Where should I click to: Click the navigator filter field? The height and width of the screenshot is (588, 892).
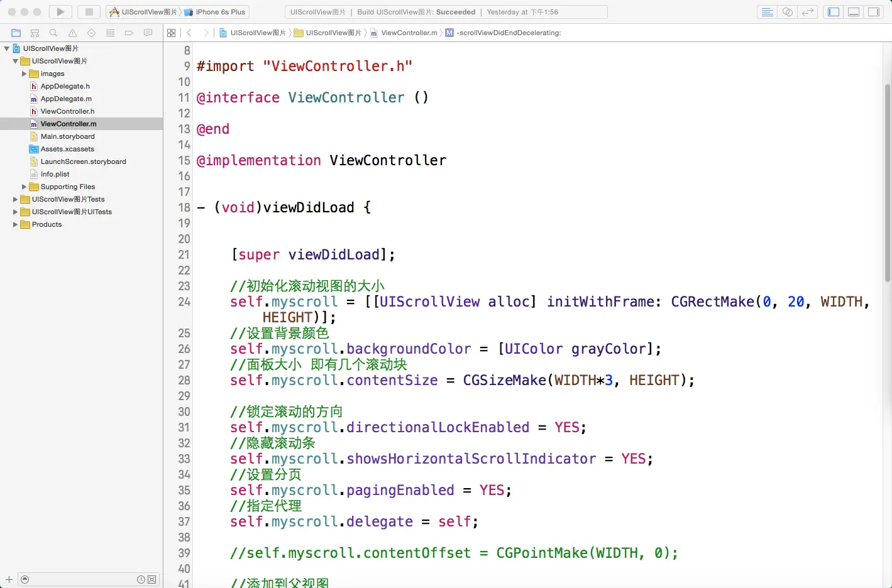pyautogui.click(x=88, y=579)
